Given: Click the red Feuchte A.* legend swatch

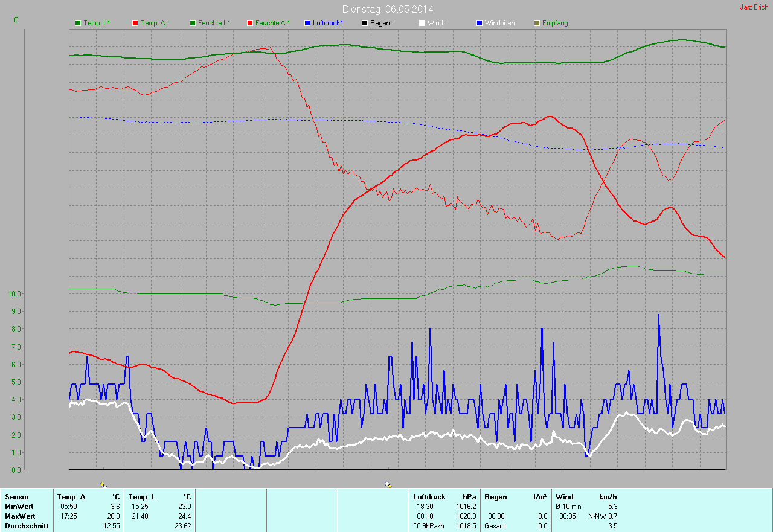Looking at the screenshot, I should point(249,23).
